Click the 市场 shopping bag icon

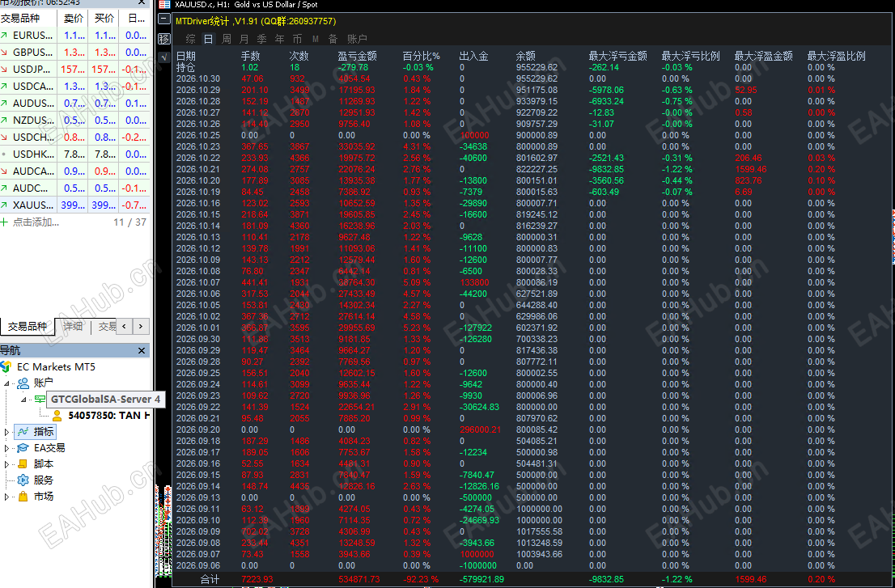coord(23,496)
